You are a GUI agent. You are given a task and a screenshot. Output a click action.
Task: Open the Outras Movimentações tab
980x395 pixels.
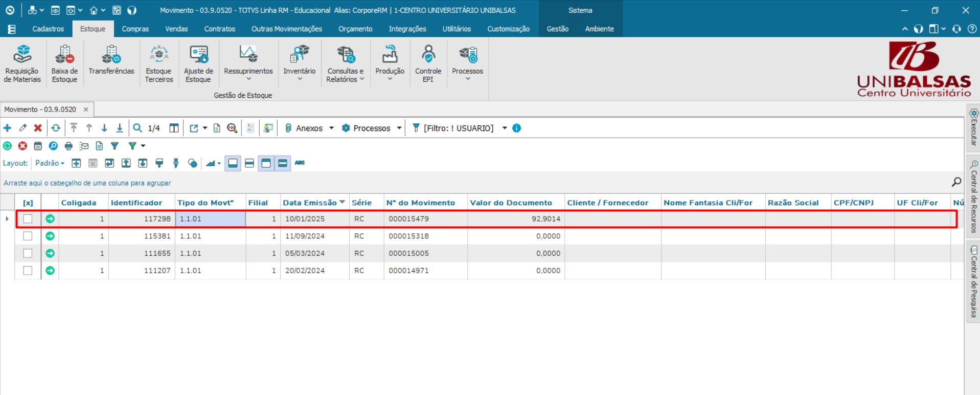click(286, 29)
